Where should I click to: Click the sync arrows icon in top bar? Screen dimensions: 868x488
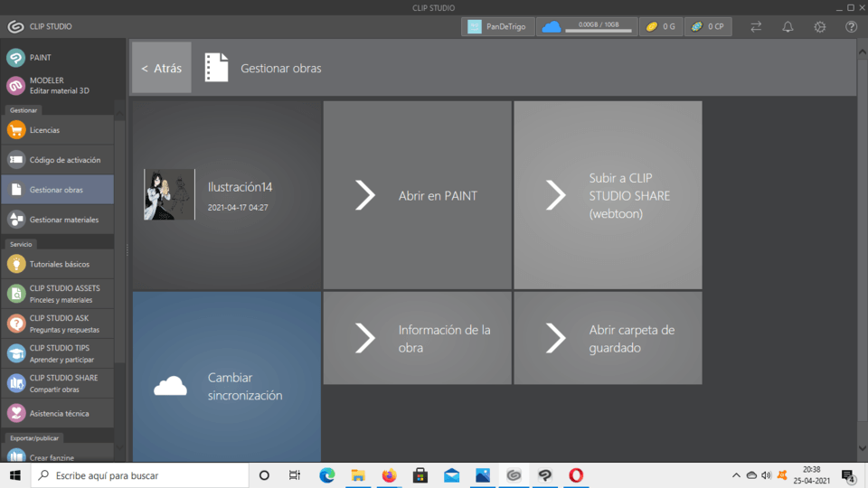[756, 26]
